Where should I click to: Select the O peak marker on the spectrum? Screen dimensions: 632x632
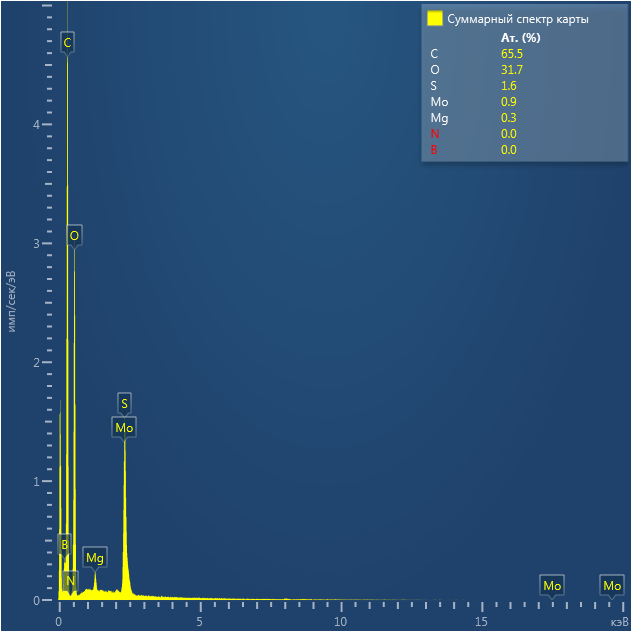tap(74, 235)
